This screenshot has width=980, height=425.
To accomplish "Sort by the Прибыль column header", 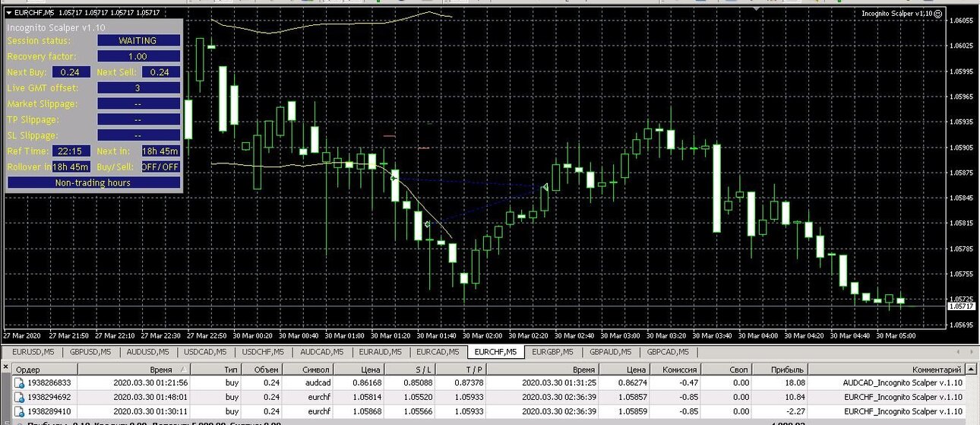I will coord(779,369).
